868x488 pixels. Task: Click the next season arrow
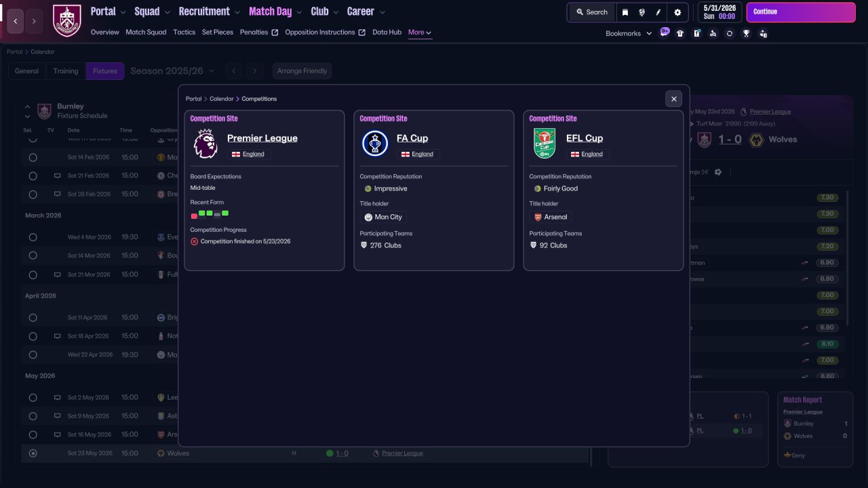(254, 70)
